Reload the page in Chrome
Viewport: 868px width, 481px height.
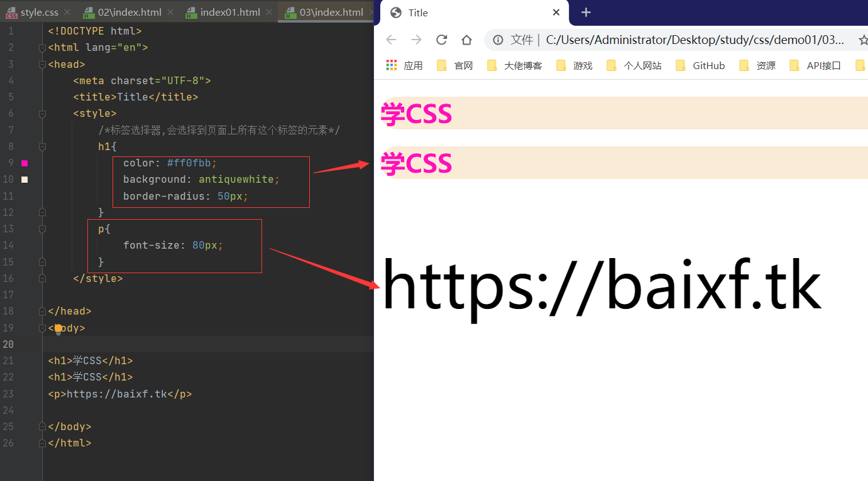click(x=441, y=40)
